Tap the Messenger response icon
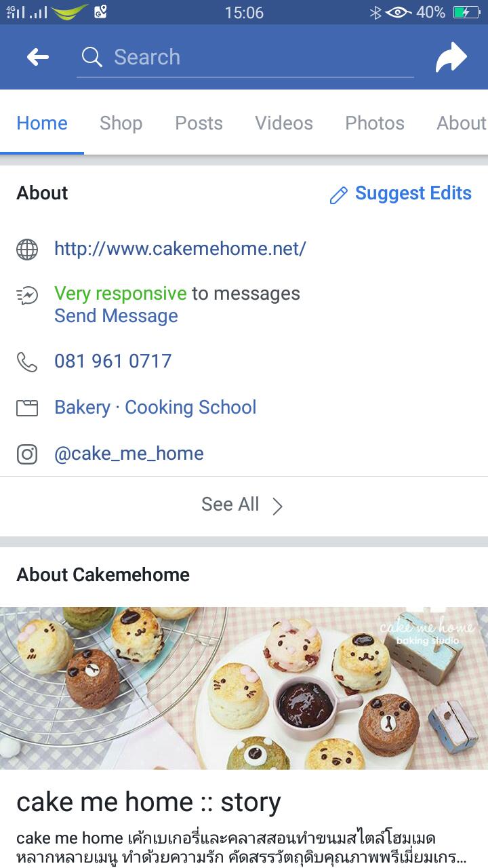Image resolution: width=488 pixels, height=868 pixels. 27,295
